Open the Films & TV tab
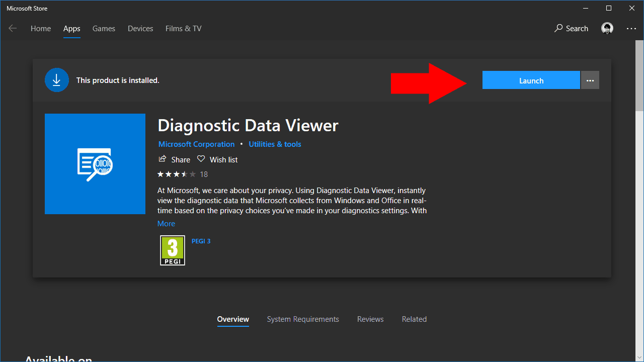The width and height of the screenshot is (644, 362). click(184, 29)
